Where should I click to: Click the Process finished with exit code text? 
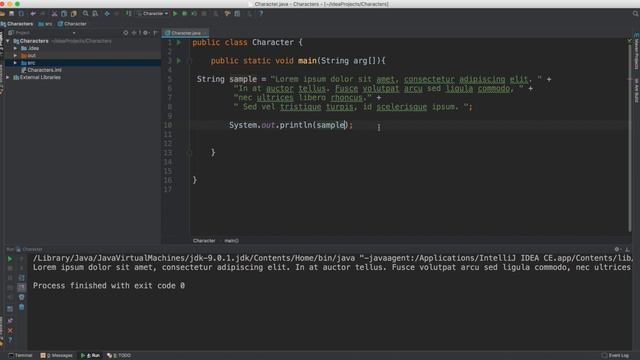(109, 286)
